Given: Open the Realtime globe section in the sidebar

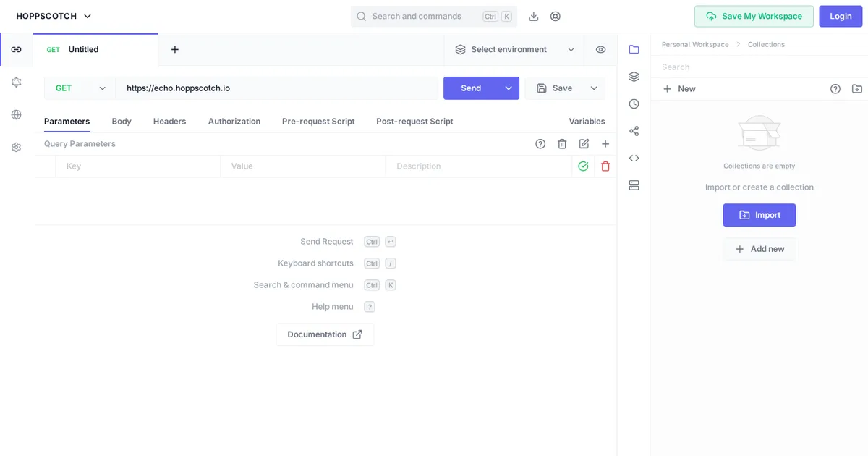Looking at the screenshot, I should [x=16, y=114].
